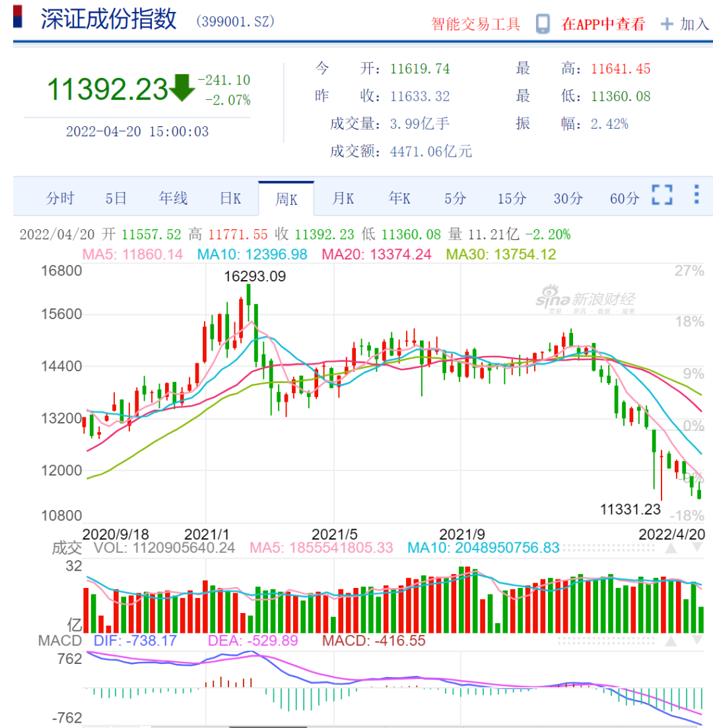Click the 深证成份指数 title
This screenshot has width=713, height=728.
108,20
